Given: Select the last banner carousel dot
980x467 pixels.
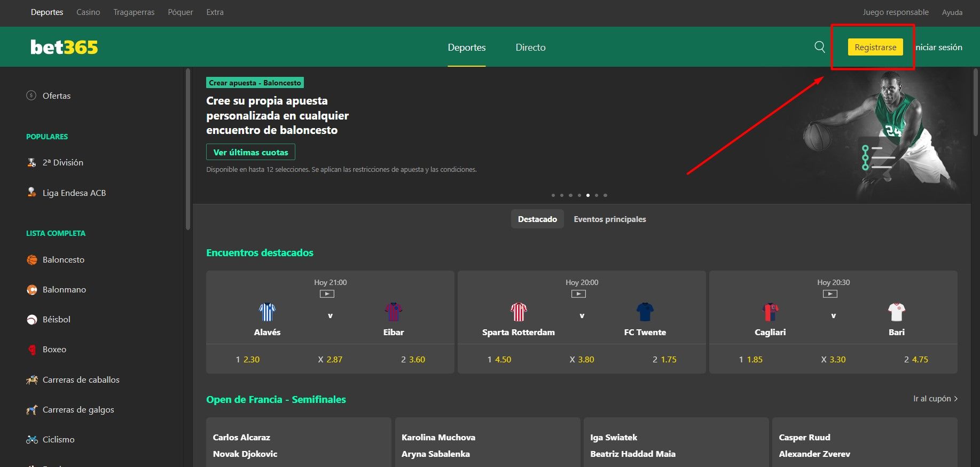Looking at the screenshot, I should (605, 195).
